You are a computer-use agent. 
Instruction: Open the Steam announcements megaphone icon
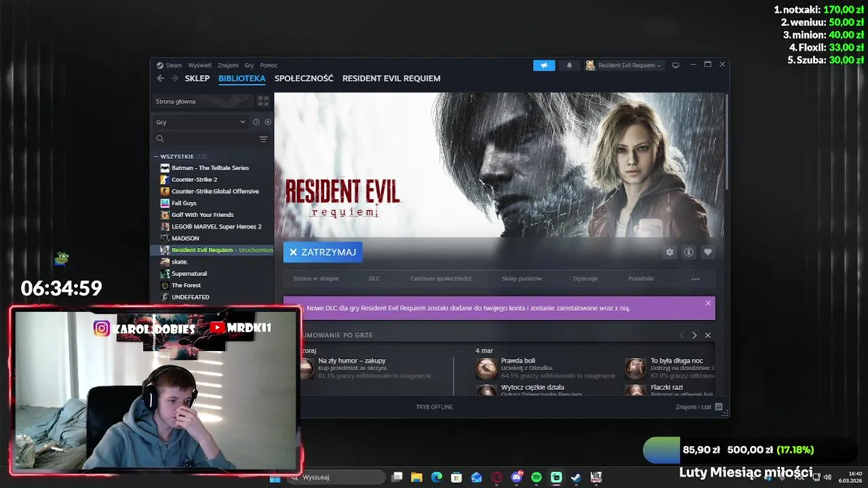tap(544, 65)
